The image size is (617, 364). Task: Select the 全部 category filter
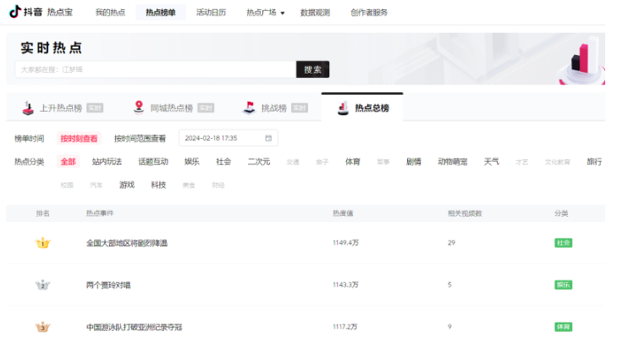pyautogui.click(x=68, y=162)
